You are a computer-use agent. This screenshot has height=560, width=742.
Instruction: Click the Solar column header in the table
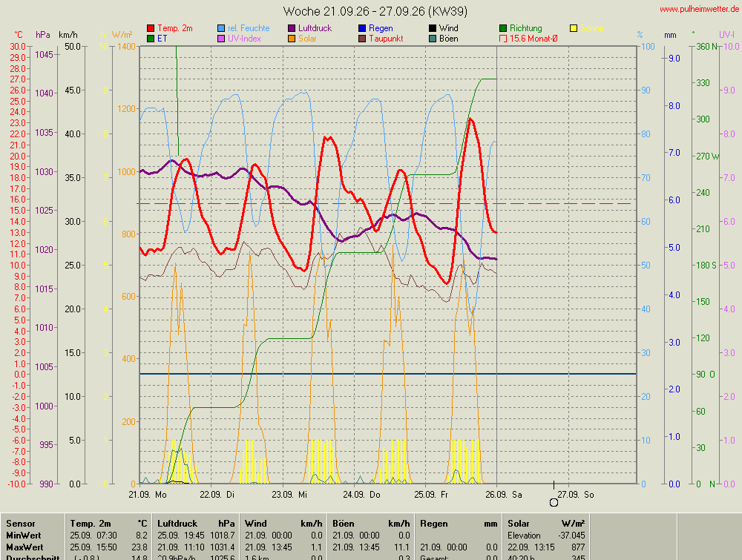point(518,524)
